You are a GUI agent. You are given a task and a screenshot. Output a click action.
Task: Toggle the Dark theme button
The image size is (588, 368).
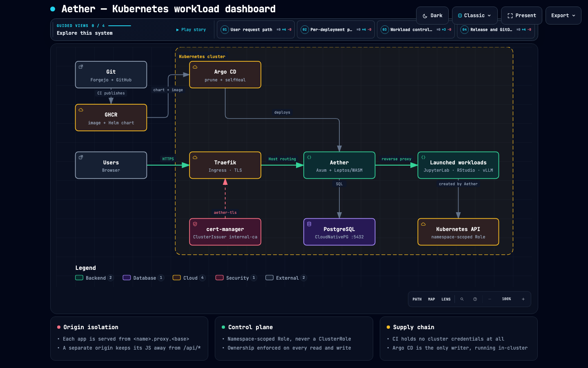coord(432,16)
